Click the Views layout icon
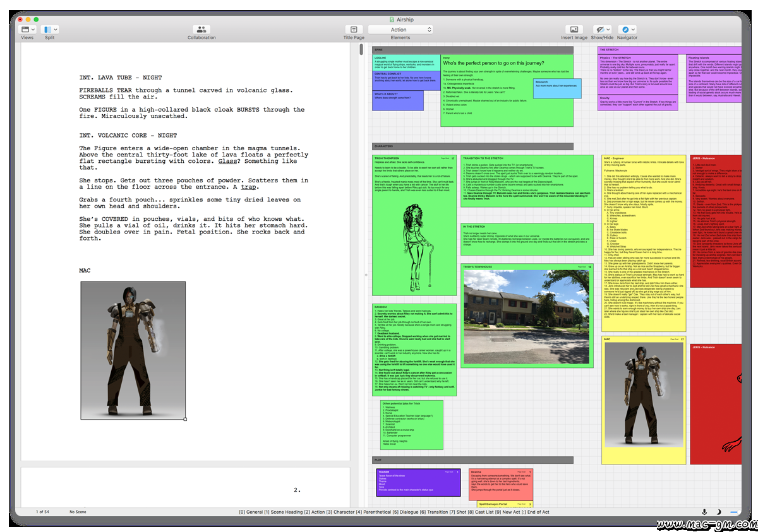758x532 pixels. click(25, 30)
